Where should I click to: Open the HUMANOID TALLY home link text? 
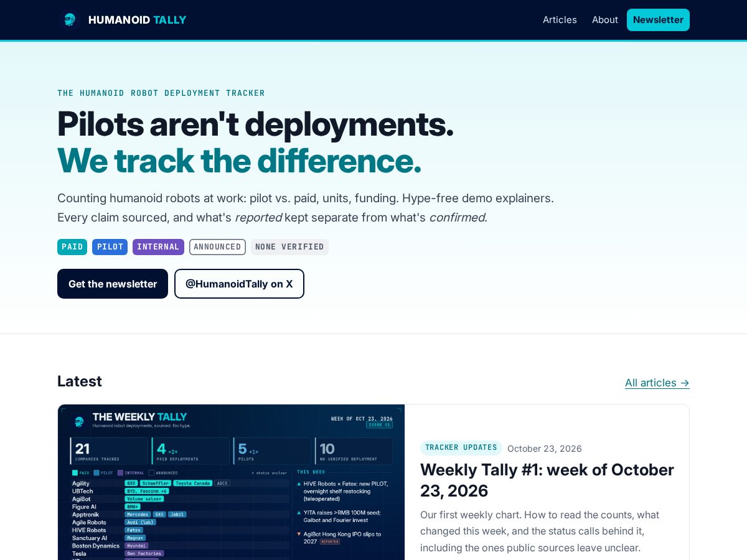pyautogui.click(x=138, y=20)
